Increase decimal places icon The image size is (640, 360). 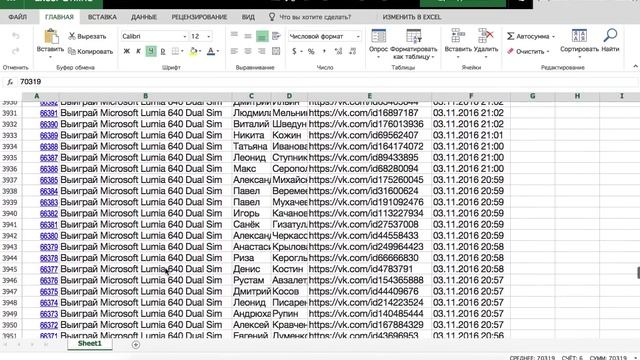[x=338, y=51]
